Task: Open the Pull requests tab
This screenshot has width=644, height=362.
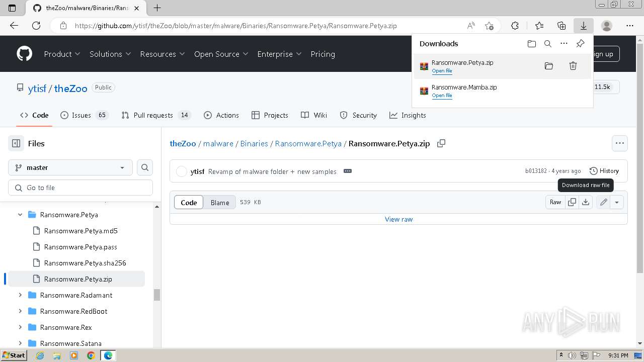Action: click(156, 115)
